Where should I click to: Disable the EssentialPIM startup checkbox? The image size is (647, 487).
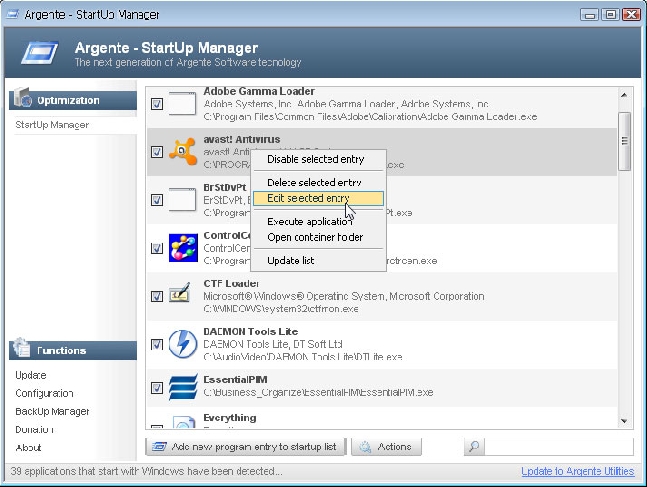[x=157, y=388]
